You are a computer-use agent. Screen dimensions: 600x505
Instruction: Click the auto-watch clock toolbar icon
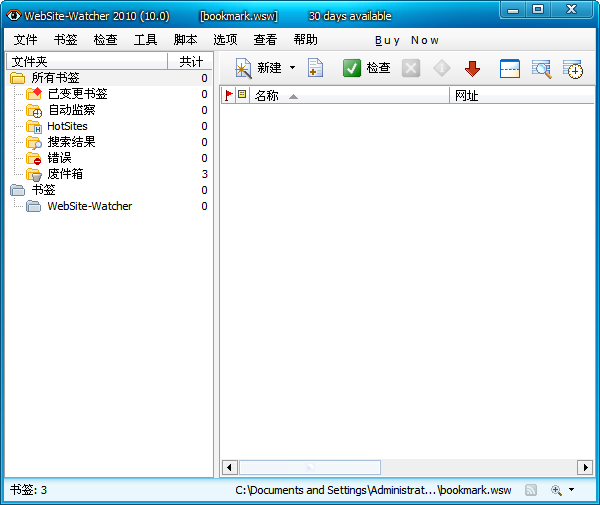coord(573,69)
